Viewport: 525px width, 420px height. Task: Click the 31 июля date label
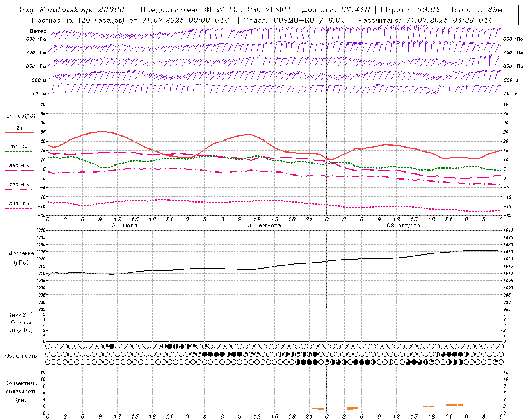125,226
